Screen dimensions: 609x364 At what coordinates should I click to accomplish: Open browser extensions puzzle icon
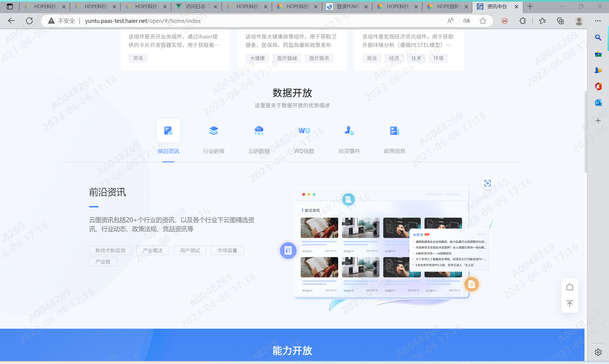click(x=523, y=21)
